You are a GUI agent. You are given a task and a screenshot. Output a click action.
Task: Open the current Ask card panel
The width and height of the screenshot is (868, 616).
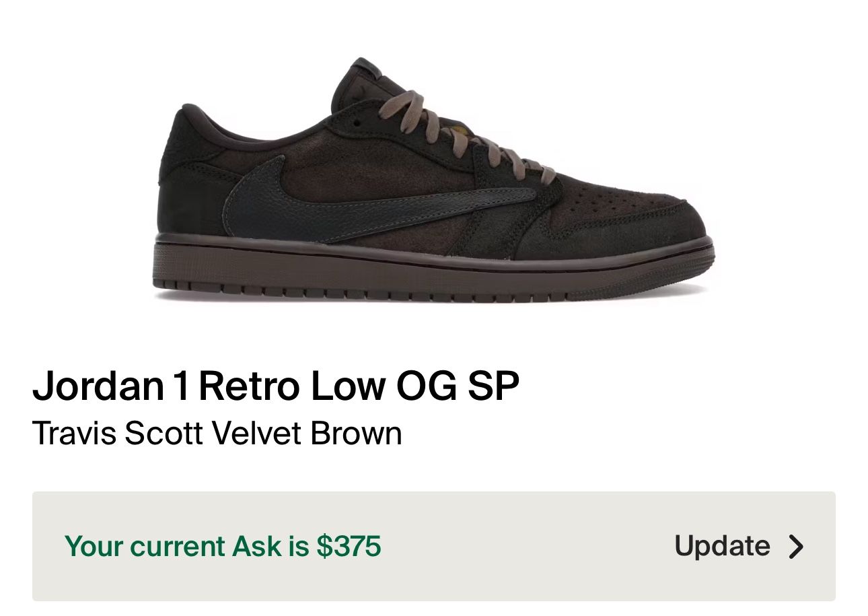coord(434,546)
